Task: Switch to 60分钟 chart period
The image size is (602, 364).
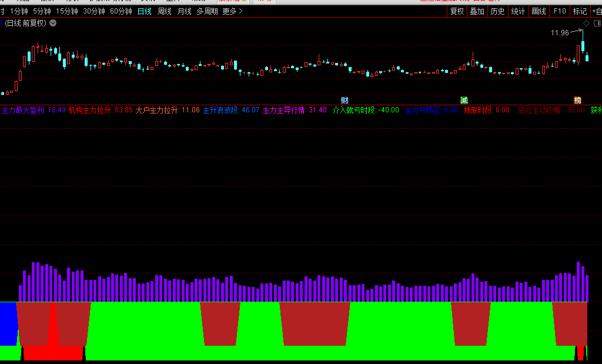Action: coord(121,11)
